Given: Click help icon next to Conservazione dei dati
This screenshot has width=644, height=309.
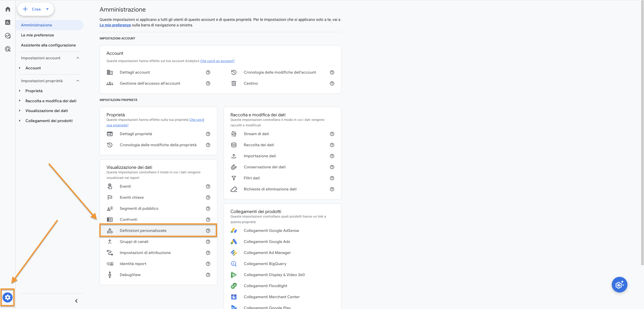Looking at the screenshot, I should pos(332,167).
